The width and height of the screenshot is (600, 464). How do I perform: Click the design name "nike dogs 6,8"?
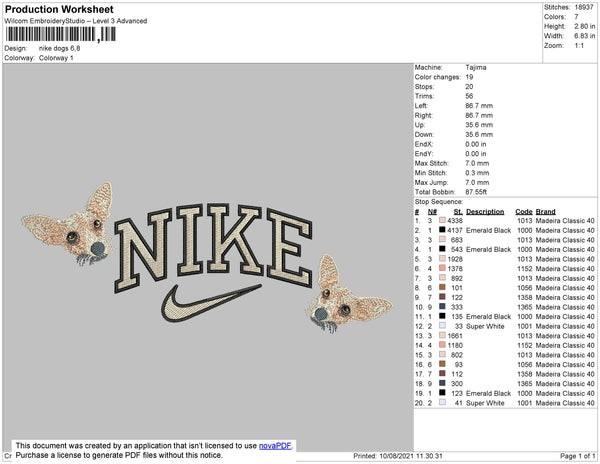pyautogui.click(x=60, y=49)
